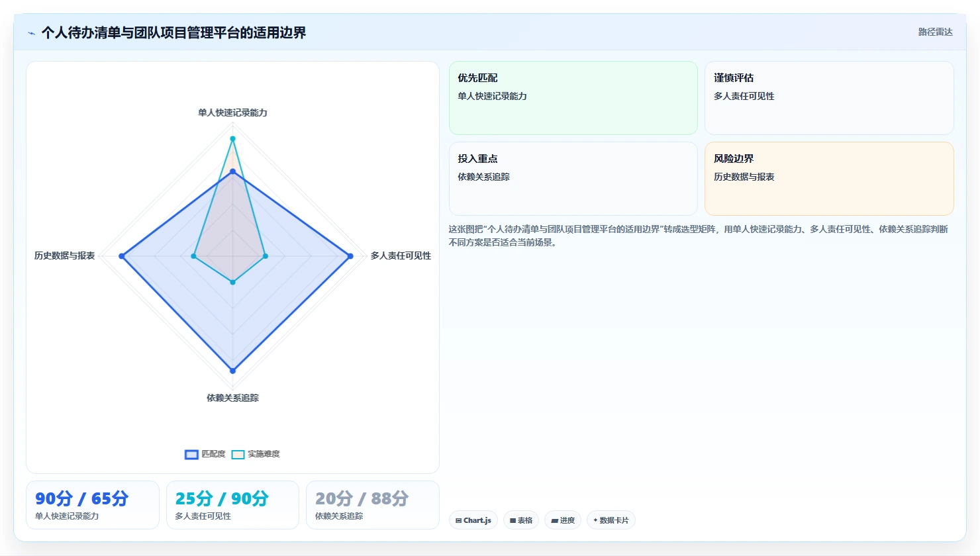Click 多人责任可见性 text inside the 谨慎评估 card

click(744, 96)
